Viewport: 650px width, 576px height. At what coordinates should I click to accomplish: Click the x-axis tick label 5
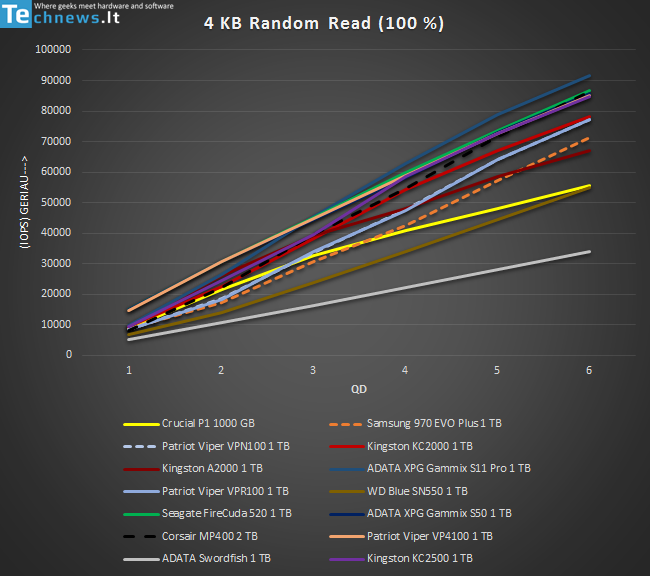pyautogui.click(x=497, y=370)
